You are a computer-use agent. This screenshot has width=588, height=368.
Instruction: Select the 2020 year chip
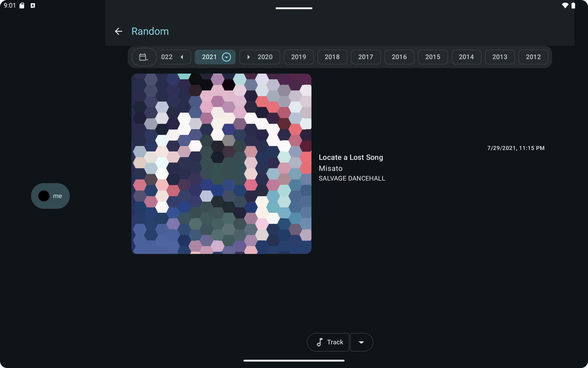coord(260,57)
